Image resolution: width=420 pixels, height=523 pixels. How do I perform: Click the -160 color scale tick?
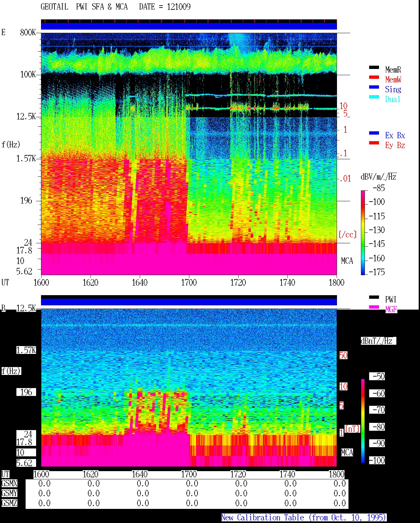[376, 258]
